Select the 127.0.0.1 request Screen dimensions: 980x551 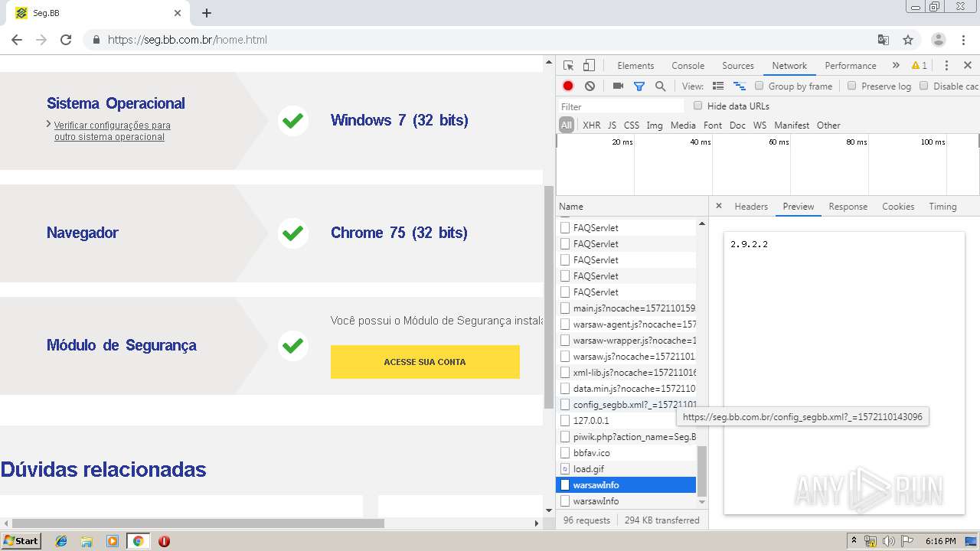(626, 421)
